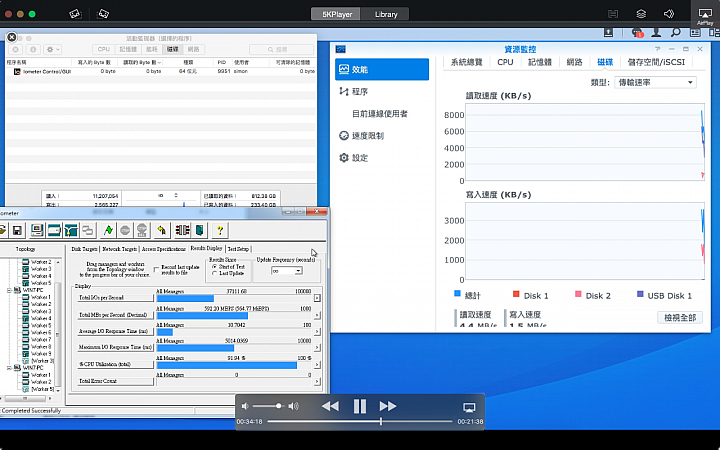Click the 檢視全部 button in Resource Monitor
Viewport: 720px width, 450px height.
[680, 317]
